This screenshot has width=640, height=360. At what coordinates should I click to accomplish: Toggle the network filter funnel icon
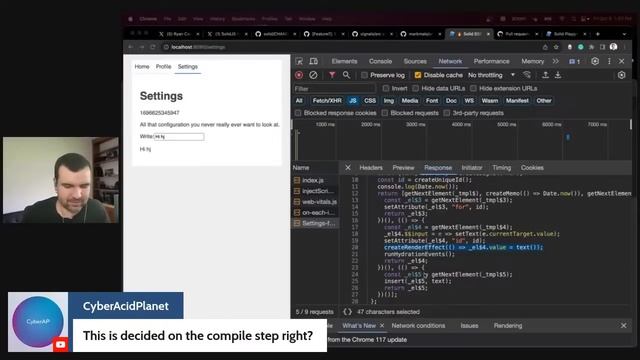[332, 75]
